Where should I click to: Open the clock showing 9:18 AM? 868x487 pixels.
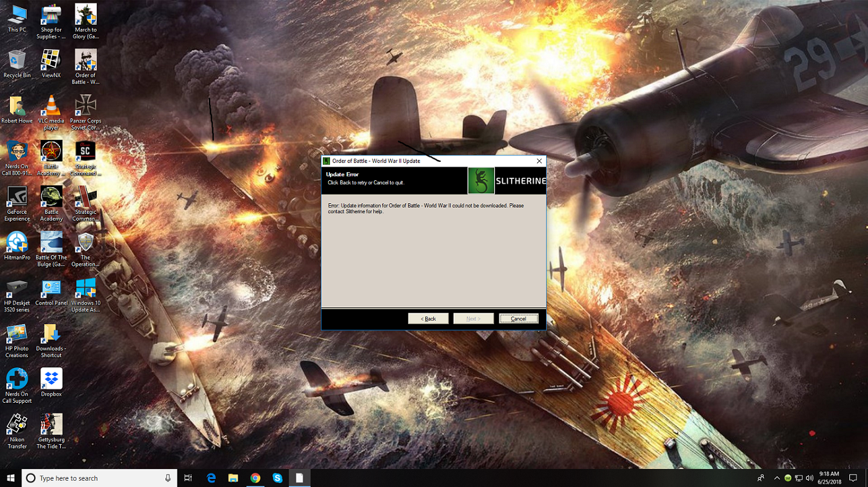[x=830, y=478]
